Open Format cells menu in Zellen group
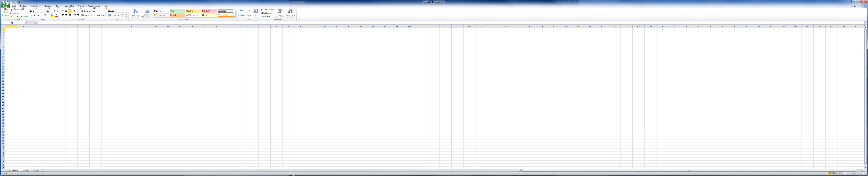 click(x=255, y=13)
